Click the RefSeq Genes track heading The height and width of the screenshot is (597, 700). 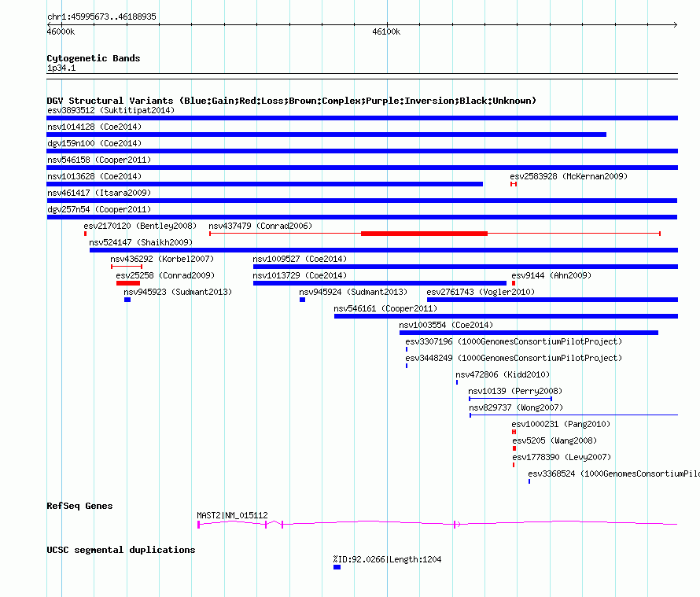point(79,506)
